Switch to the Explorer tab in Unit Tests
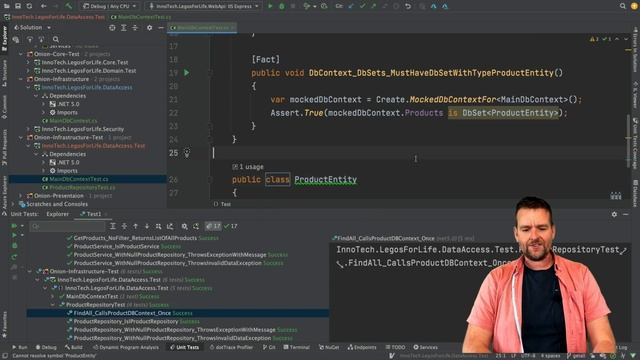This screenshot has width=640, height=360. click(58, 214)
